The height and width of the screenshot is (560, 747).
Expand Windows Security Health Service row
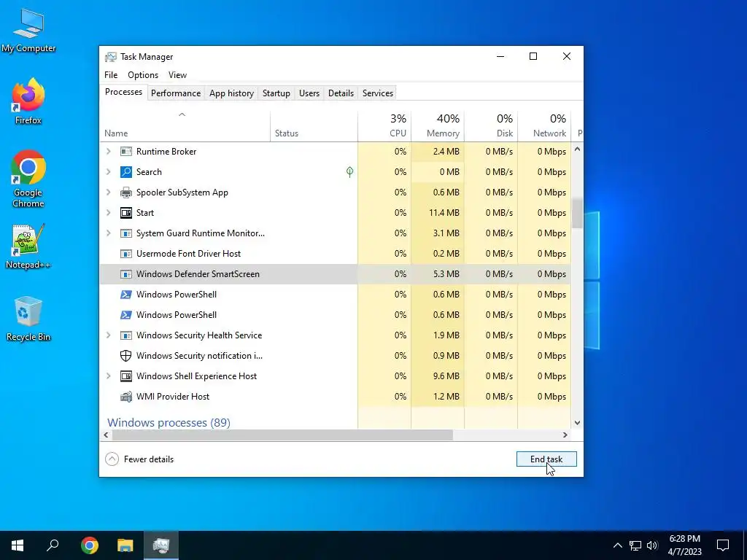(109, 335)
